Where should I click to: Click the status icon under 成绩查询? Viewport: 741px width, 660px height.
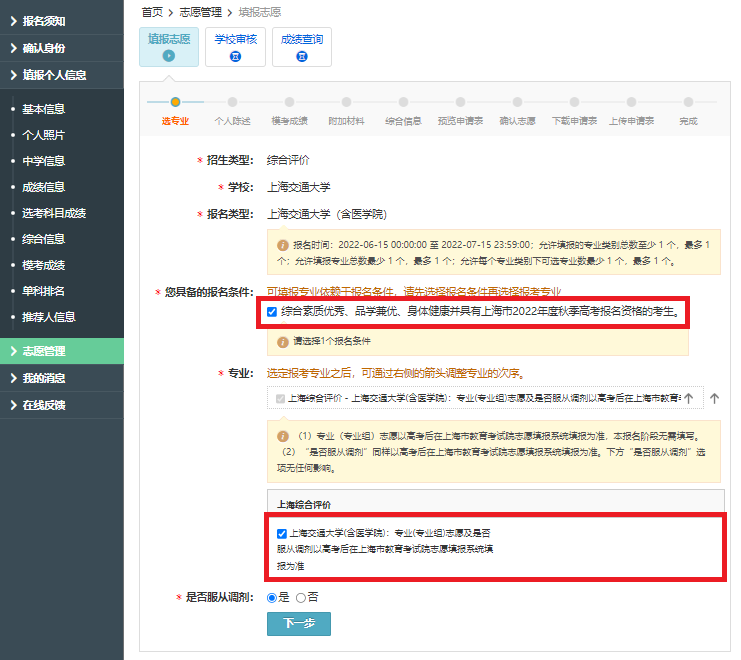coord(302,57)
